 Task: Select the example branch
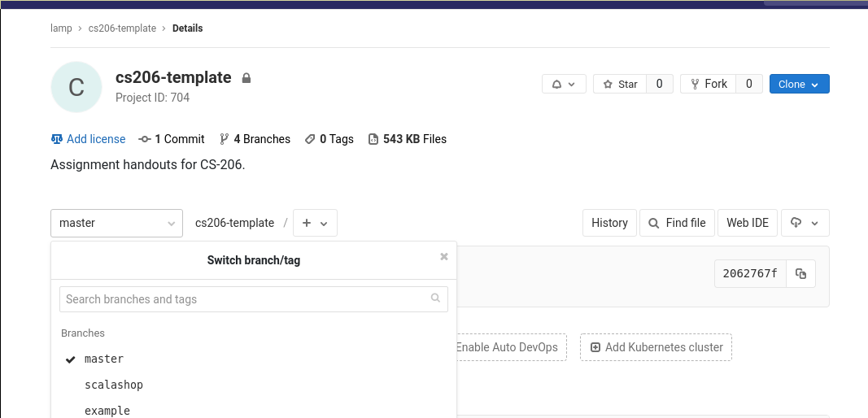[107, 411]
